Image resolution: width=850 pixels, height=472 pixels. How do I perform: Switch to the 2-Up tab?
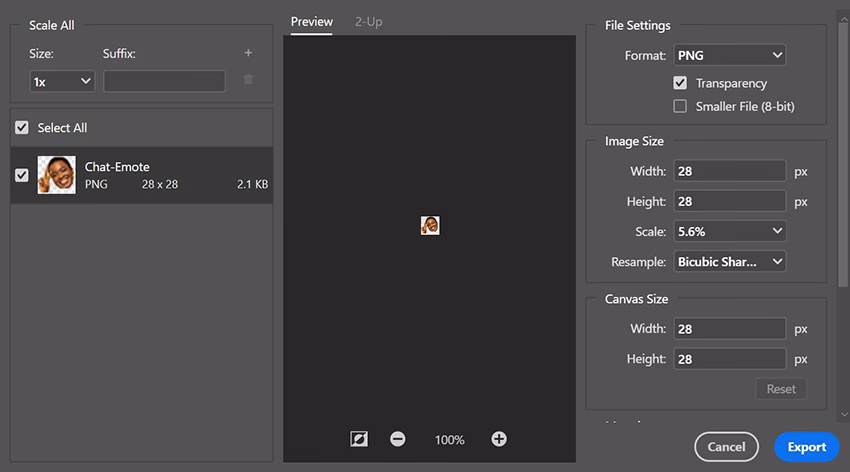pyautogui.click(x=369, y=22)
